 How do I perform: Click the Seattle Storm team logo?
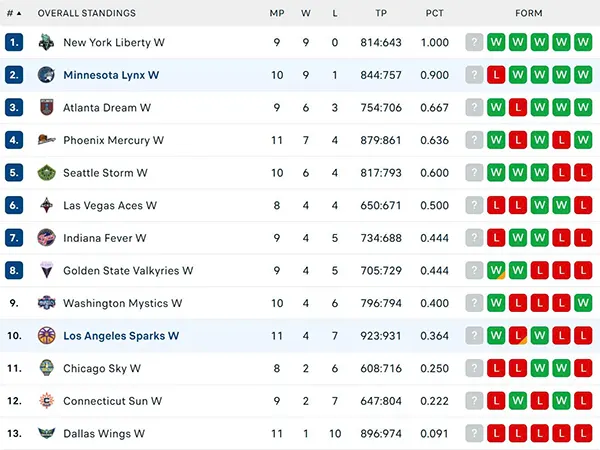pyautogui.click(x=46, y=173)
